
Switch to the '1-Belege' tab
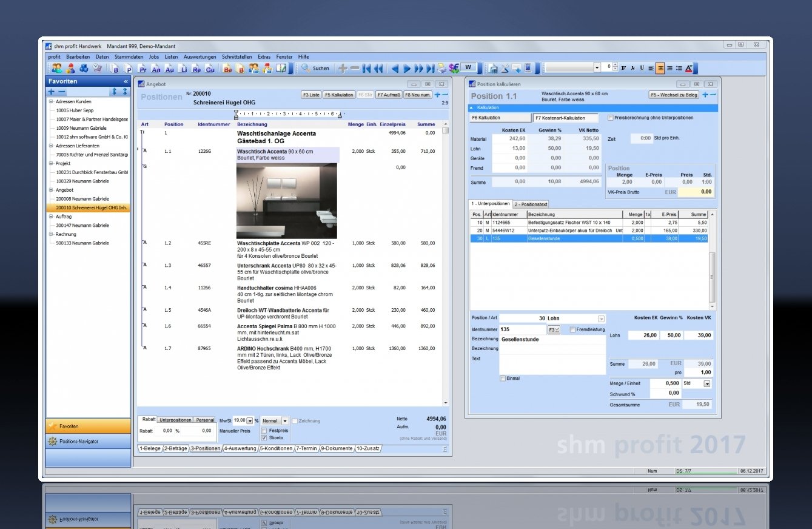pos(150,448)
